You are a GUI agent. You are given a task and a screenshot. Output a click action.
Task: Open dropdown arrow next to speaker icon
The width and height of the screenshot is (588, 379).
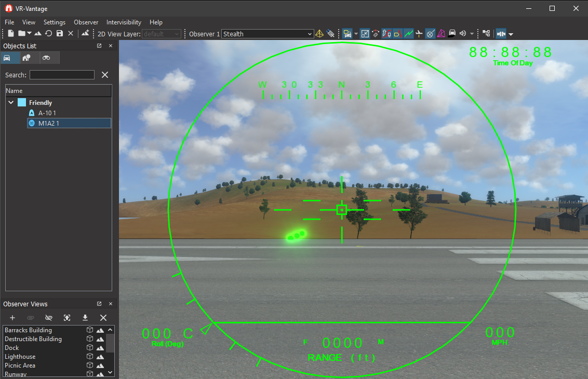(x=472, y=34)
